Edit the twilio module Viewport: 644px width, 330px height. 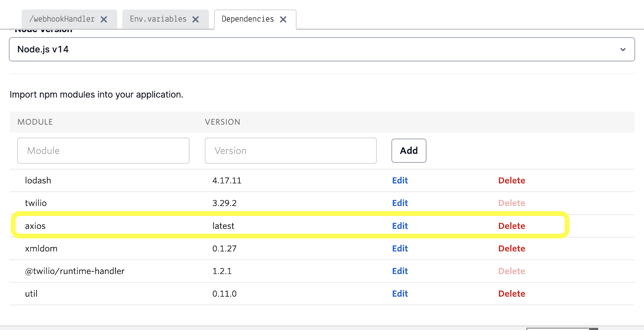400,203
